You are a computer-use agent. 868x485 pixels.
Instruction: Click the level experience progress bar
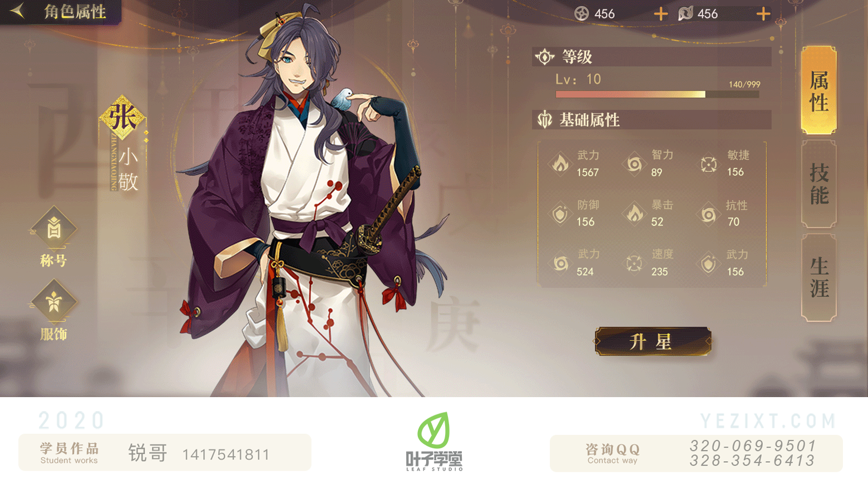(657, 95)
